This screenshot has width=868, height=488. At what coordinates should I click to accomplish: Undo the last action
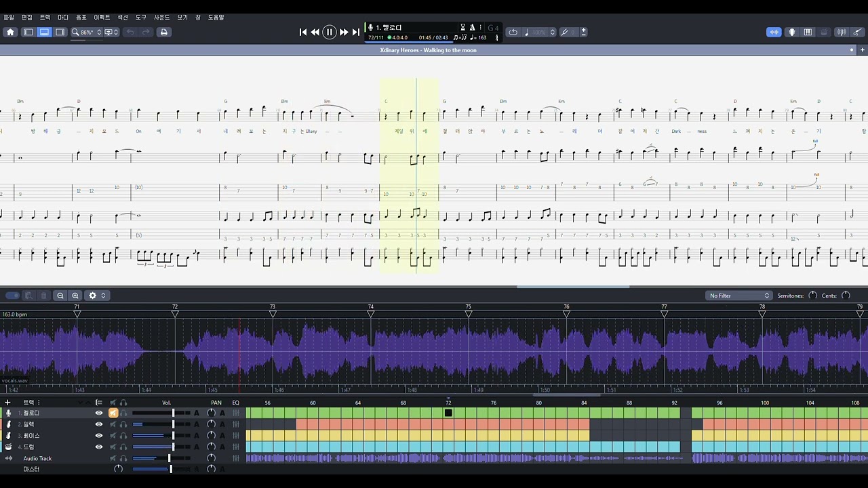point(130,32)
